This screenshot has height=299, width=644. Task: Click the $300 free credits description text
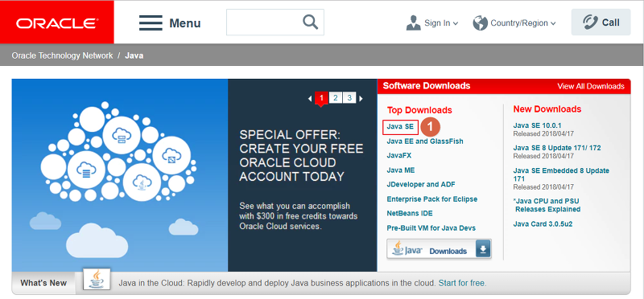click(x=298, y=215)
